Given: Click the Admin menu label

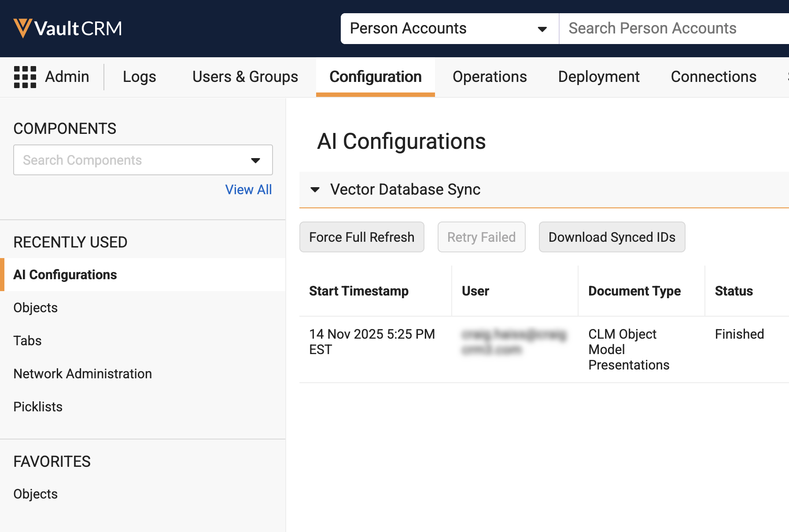Looking at the screenshot, I should [67, 77].
